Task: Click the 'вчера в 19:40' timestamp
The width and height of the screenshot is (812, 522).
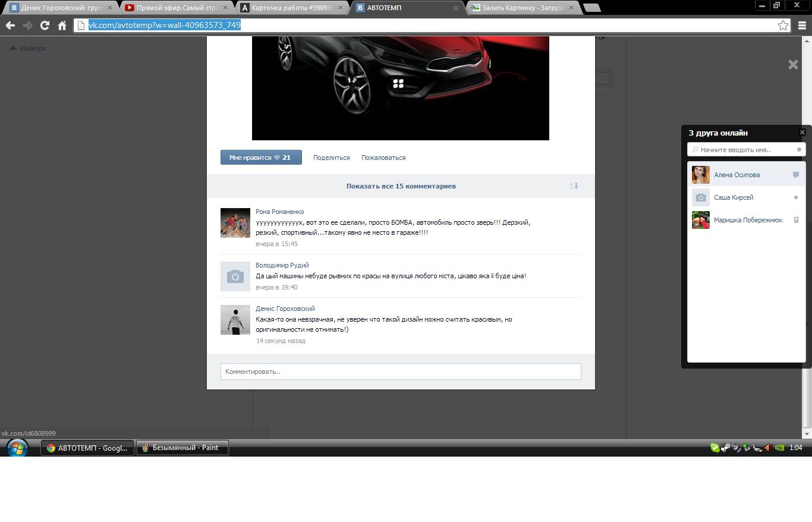Action: tap(277, 287)
